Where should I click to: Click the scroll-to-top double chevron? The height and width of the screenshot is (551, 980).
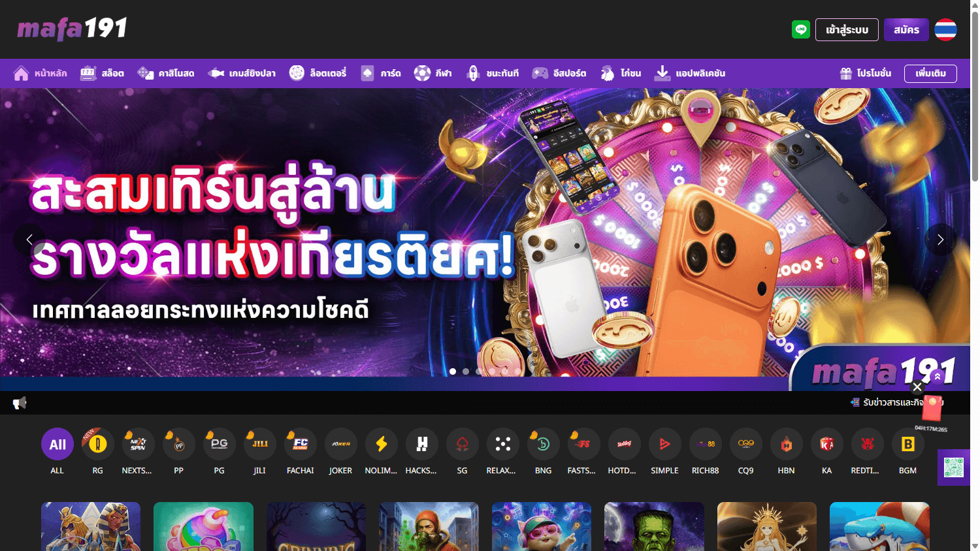pos(937,376)
